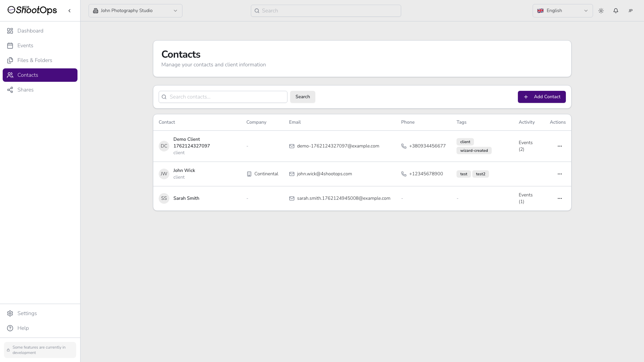The image size is (644, 362).
Task: Open the Help page
Action: [23, 328]
